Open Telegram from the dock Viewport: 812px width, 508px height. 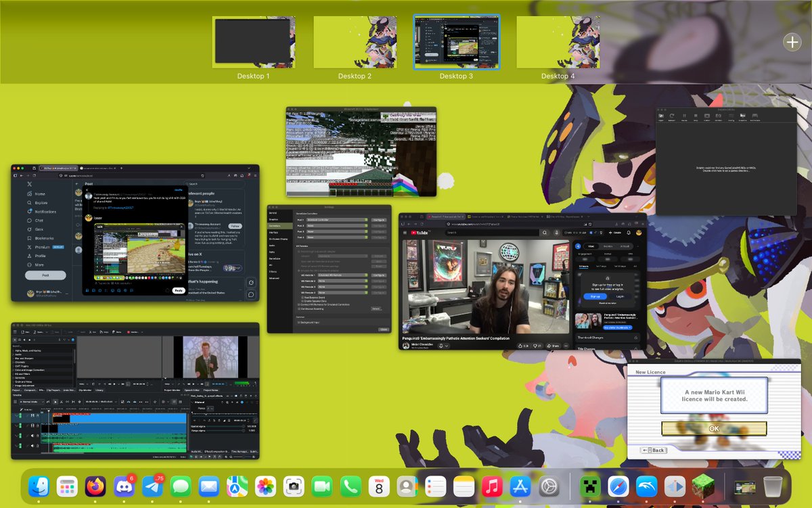(153, 487)
